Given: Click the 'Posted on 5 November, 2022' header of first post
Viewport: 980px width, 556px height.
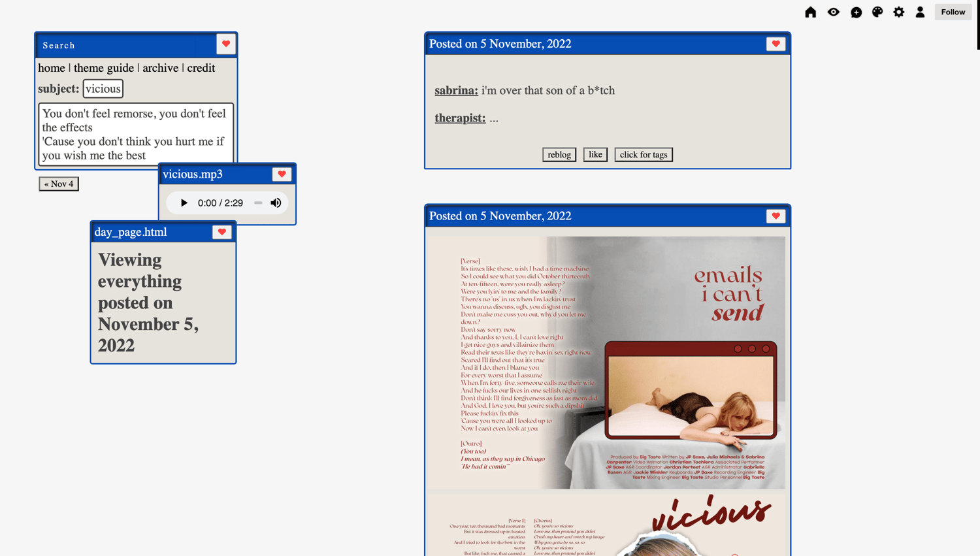Looking at the screenshot, I should coord(500,44).
